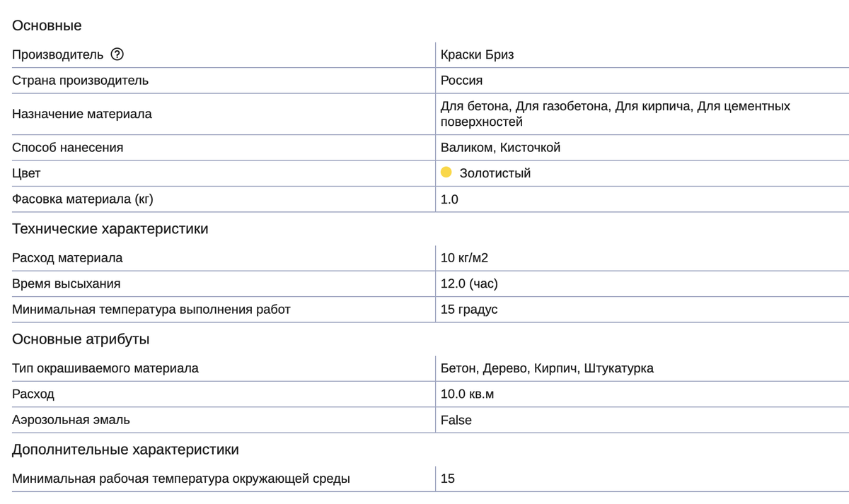Viewport: 849px width, 504px height.
Task: Click the golden color swatch circle
Action: (446, 172)
